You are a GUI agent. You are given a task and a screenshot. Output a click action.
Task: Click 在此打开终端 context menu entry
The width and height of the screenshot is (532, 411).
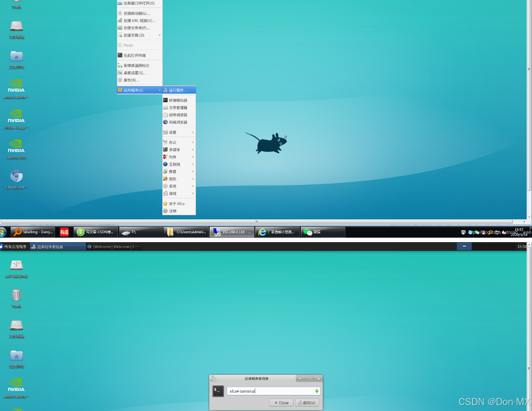pos(140,55)
